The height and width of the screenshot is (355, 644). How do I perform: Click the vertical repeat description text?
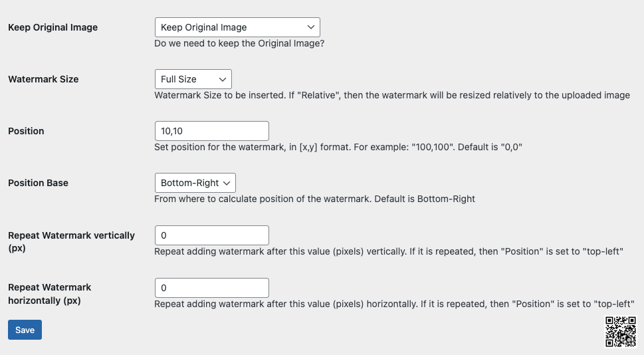point(389,251)
